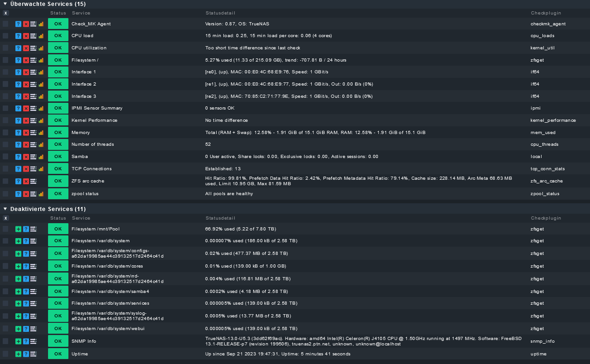Click blue question icon for SNMP Info
Screen dimensions: 590x364
26,341
